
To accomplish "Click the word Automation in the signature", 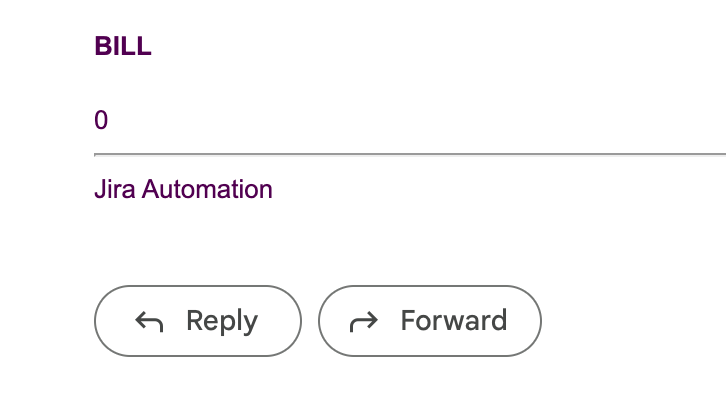I will coord(207,189).
